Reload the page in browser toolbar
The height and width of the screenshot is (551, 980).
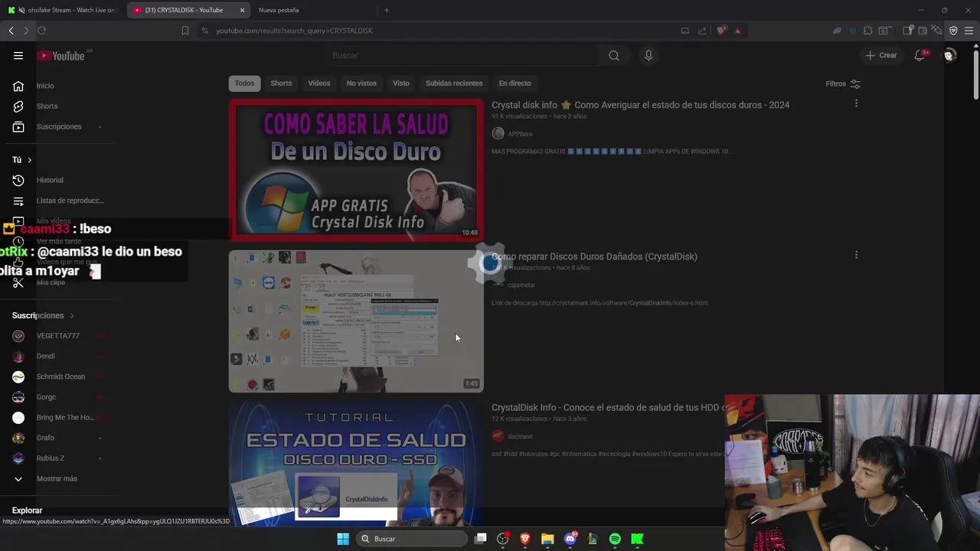pyautogui.click(x=41, y=31)
